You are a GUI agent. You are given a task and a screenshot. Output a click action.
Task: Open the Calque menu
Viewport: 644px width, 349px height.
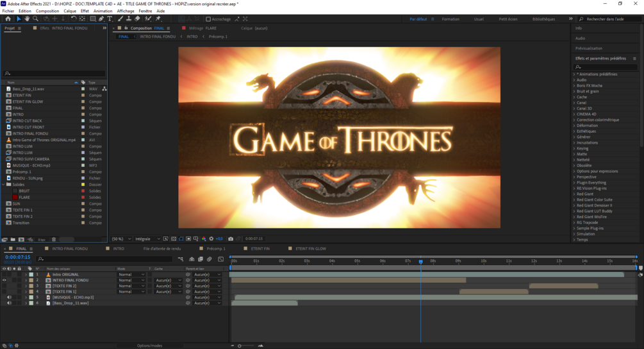pos(70,11)
